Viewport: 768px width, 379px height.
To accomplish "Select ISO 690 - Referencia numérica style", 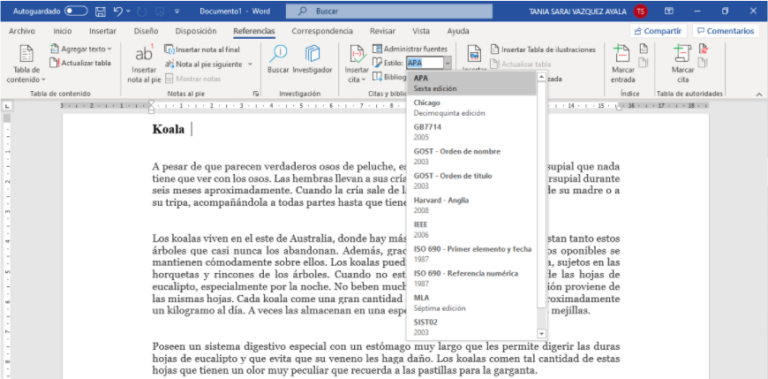I will click(x=472, y=279).
